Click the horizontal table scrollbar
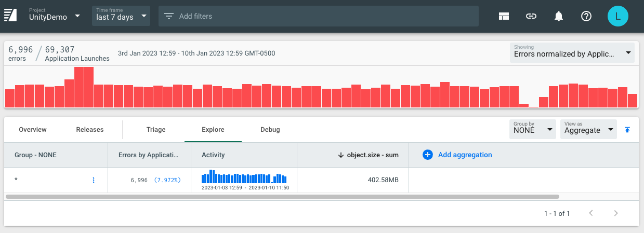 point(282,197)
